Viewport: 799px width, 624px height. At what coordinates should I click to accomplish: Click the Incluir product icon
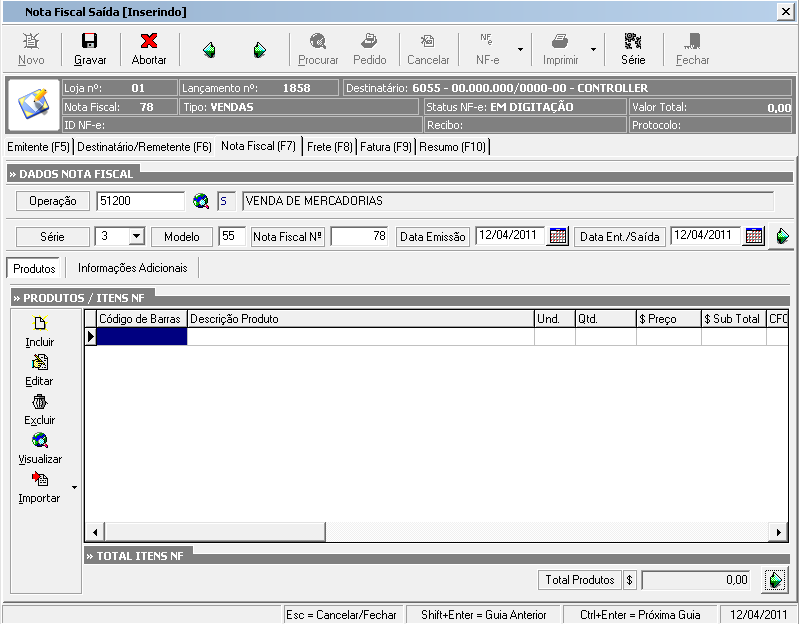pyautogui.click(x=40, y=324)
